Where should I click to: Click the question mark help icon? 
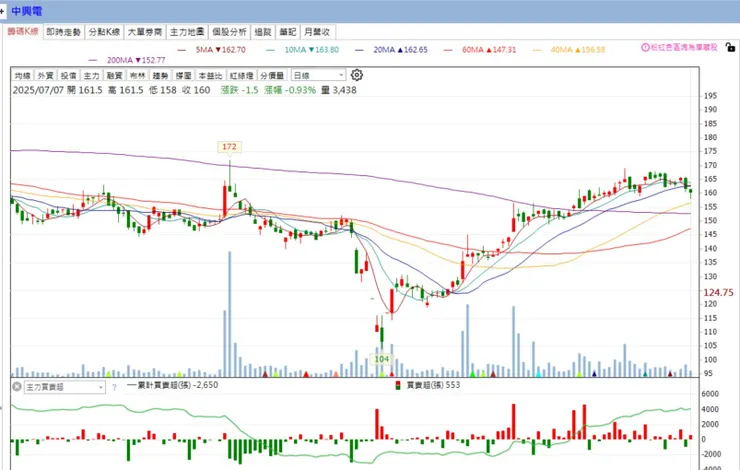114,387
